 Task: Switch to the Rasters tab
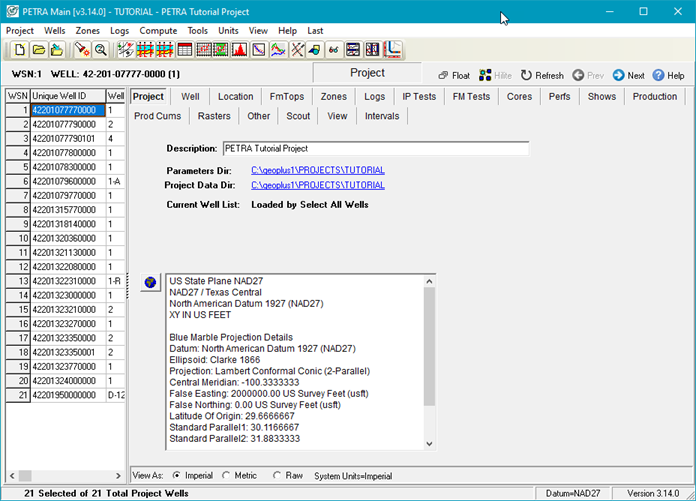[214, 116]
